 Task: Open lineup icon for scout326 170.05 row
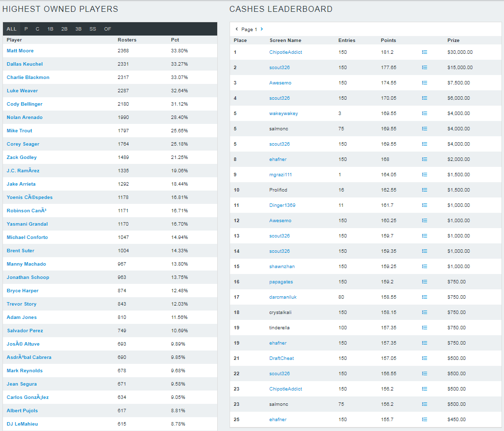point(425,98)
